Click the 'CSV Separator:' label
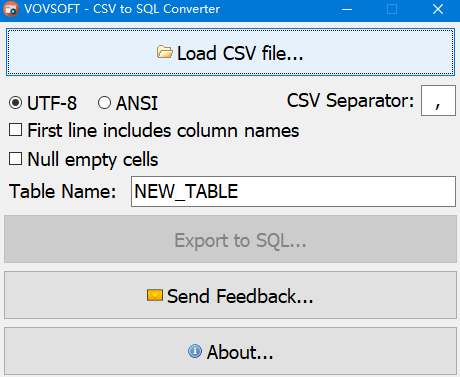This screenshot has width=460, height=377. pyautogui.click(x=351, y=101)
